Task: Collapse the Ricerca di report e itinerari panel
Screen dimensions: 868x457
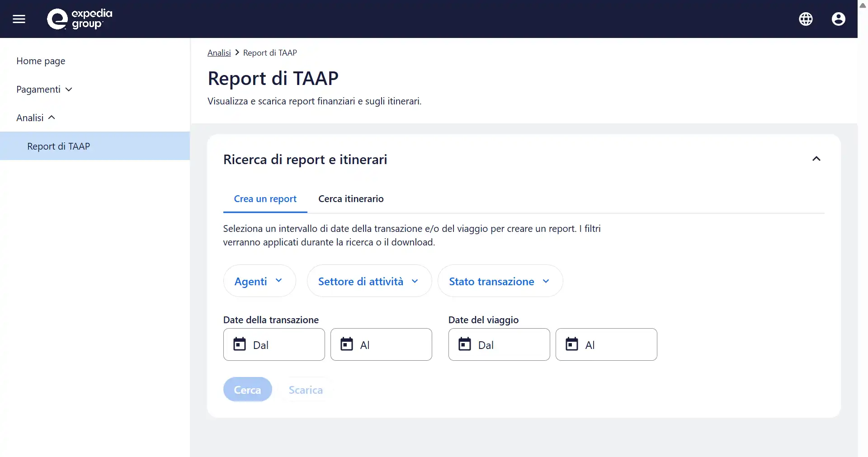Action: pyautogui.click(x=816, y=159)
